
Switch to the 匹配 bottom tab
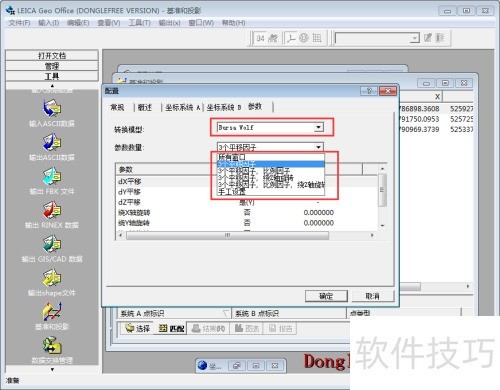point(172,328)
